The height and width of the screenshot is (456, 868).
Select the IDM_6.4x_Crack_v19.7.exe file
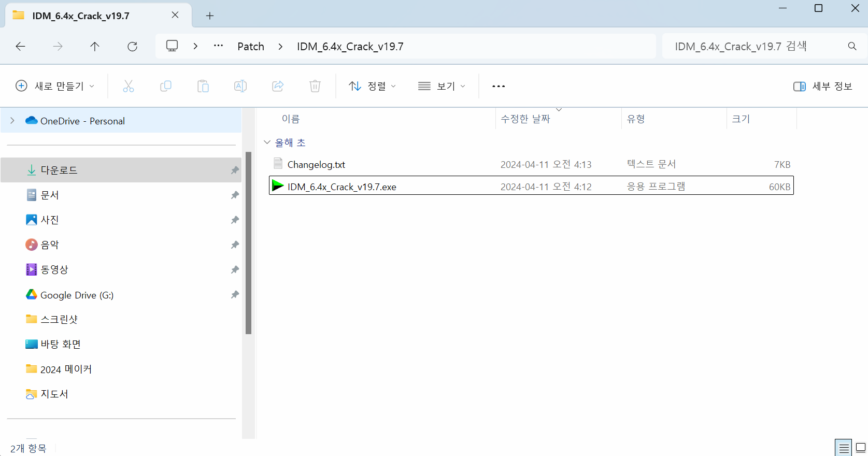[x=531, y=186]
